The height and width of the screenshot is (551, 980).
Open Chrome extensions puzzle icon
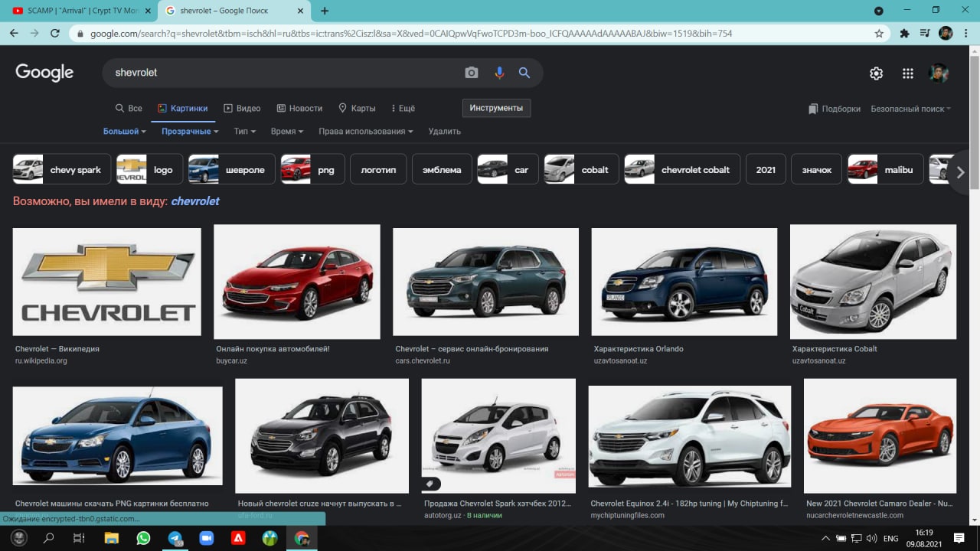(x=904, y=34)
